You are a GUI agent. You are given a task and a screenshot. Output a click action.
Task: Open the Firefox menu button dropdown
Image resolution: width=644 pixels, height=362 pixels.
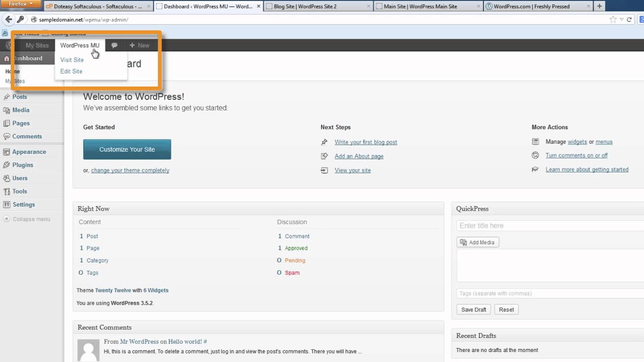coord(21,4)
